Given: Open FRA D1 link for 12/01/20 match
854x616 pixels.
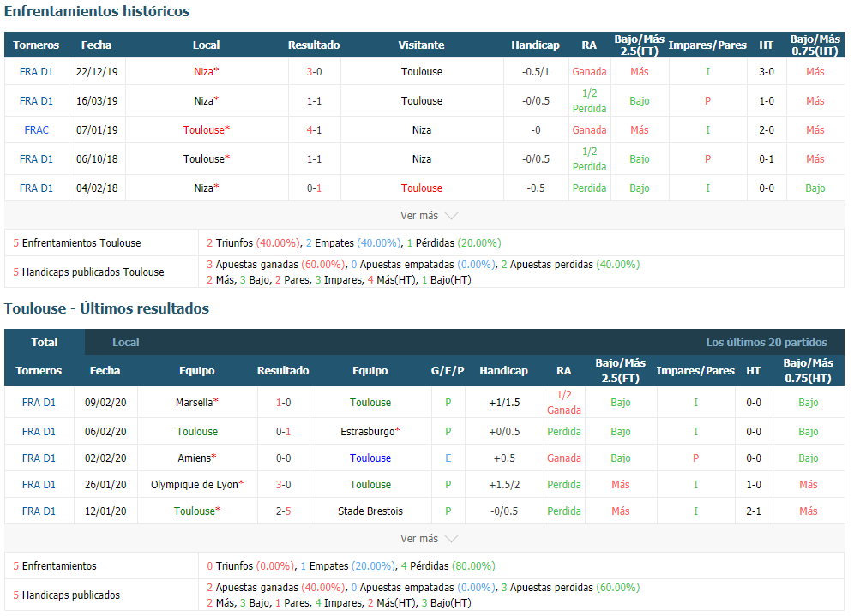Looking at the screenshot, I should point(39,511).
